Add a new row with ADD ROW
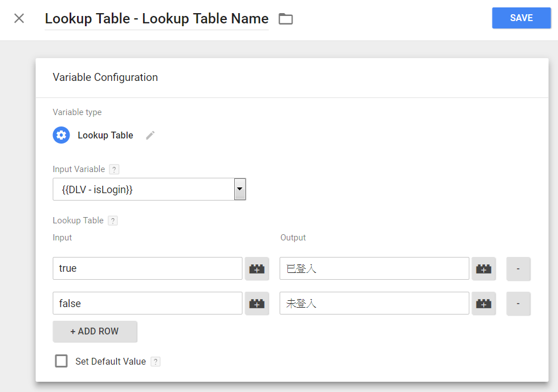The width and height of the screenshot is (558, 392). [95, 332]
